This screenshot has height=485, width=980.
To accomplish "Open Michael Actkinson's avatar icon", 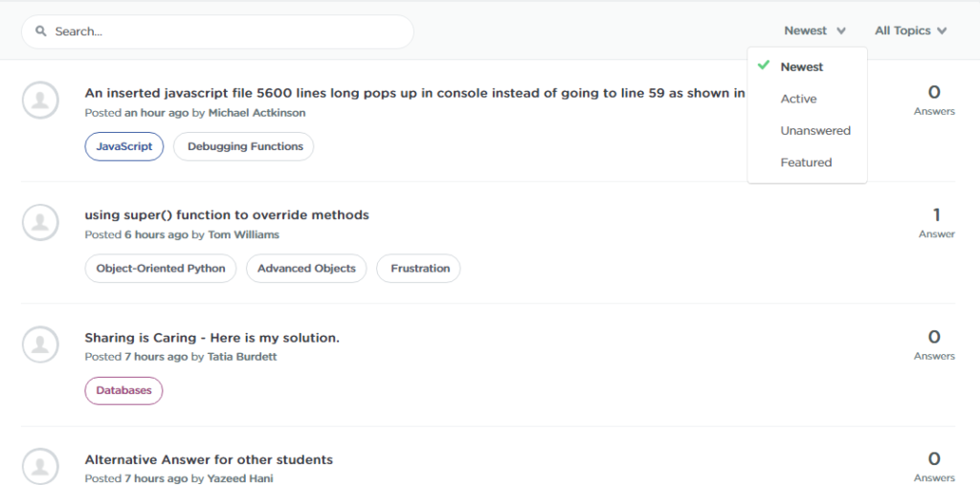I will [40, 100].
